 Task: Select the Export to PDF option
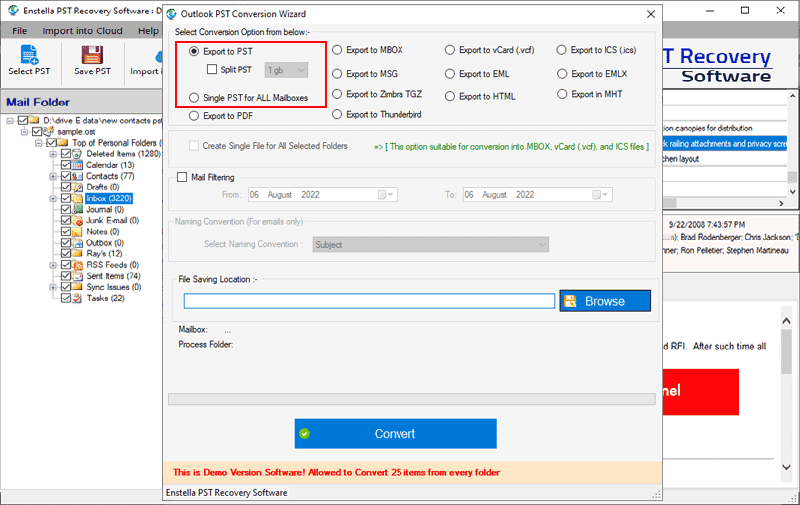pyautogui.click(x=194, y=116)
